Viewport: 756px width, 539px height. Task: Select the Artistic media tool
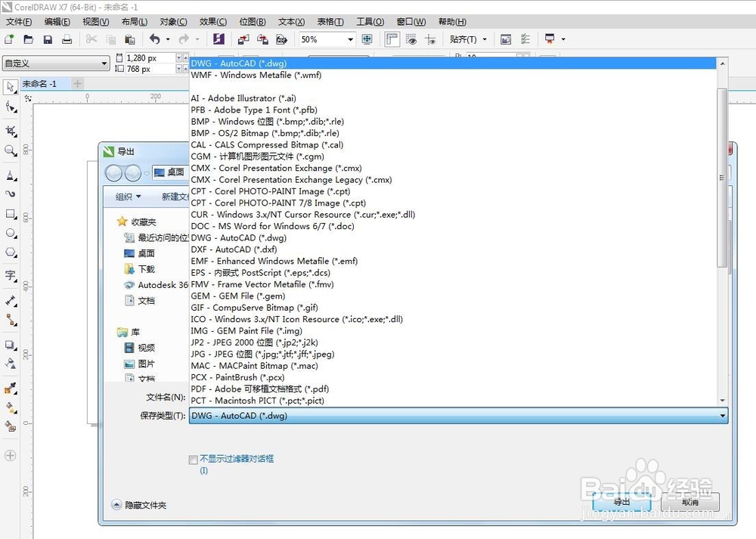click(10, 194)
